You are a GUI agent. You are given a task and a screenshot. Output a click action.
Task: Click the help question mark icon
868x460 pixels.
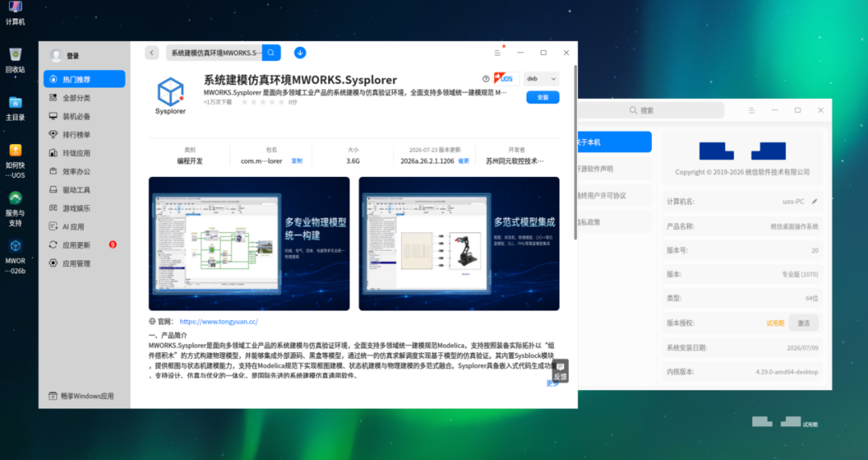pyautogui.click(x=485, y=79)
